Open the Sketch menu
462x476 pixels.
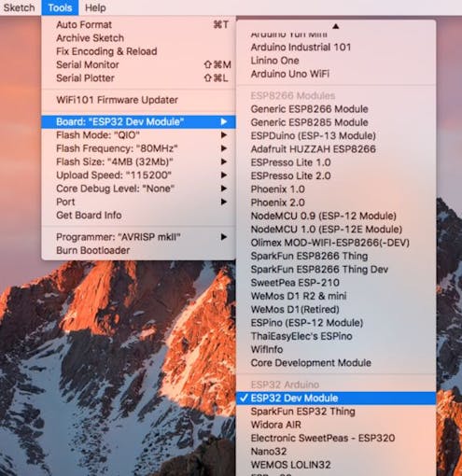19,7
